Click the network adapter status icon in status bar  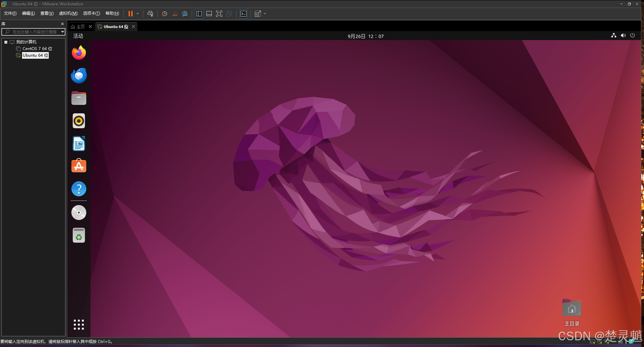[x=607, y=342]
